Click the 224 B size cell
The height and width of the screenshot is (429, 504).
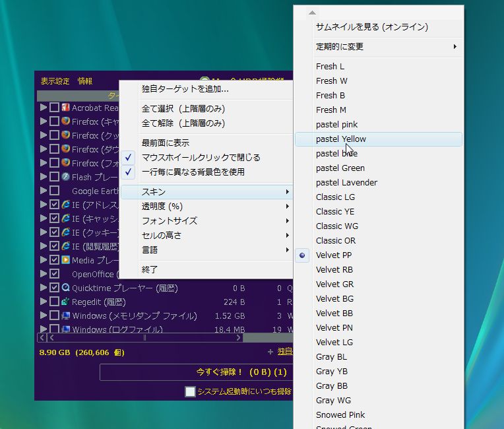coord(234,302)
